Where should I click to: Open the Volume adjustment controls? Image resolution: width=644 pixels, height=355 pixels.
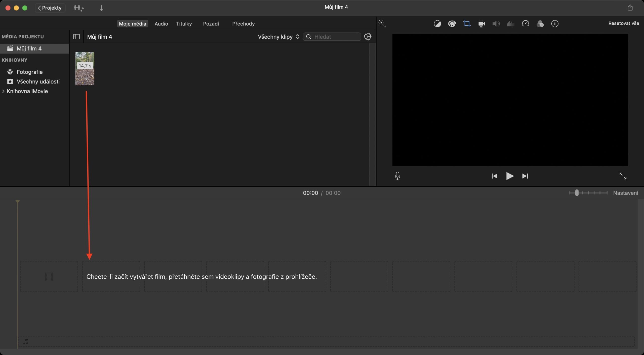tap(495, 23)
